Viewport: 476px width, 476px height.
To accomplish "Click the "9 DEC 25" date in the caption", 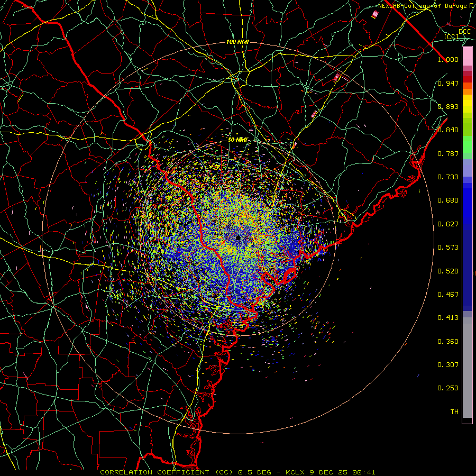I will point(329,472).
